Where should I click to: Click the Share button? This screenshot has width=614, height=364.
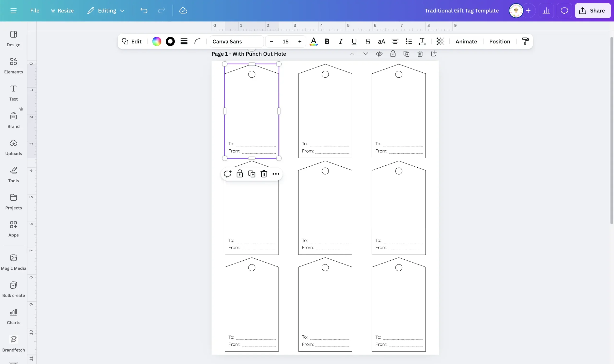tap(593, 11)
